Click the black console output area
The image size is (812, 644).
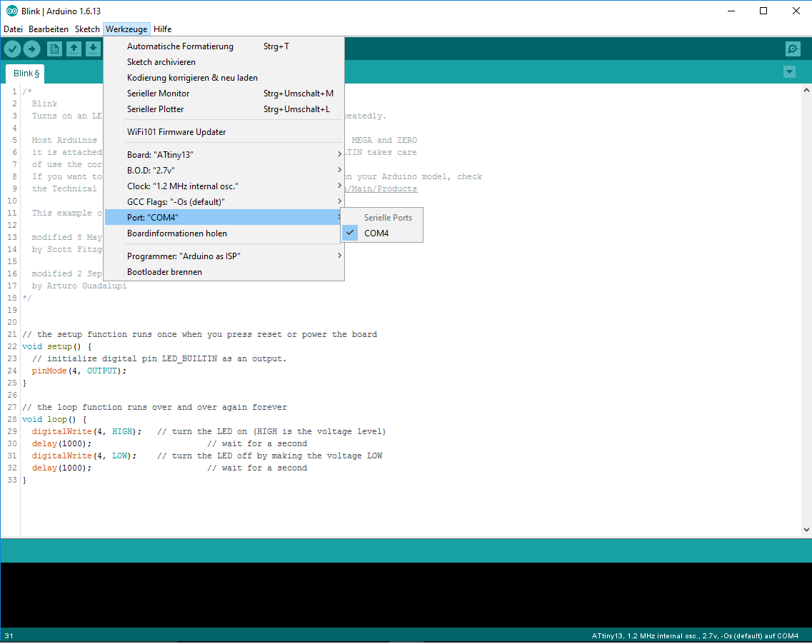(406, 595)
